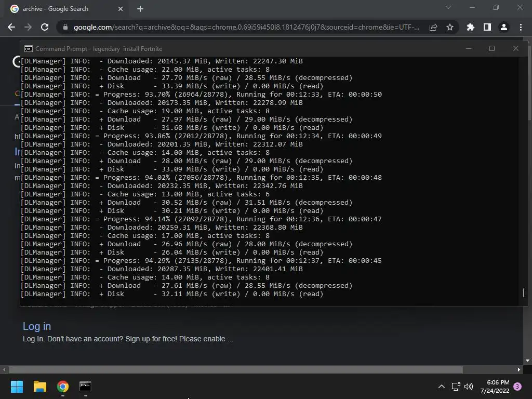Maximize the Command Prompt window
Image resolution: width=532 pixels, height=399 pixels.
tap(492, 49)
